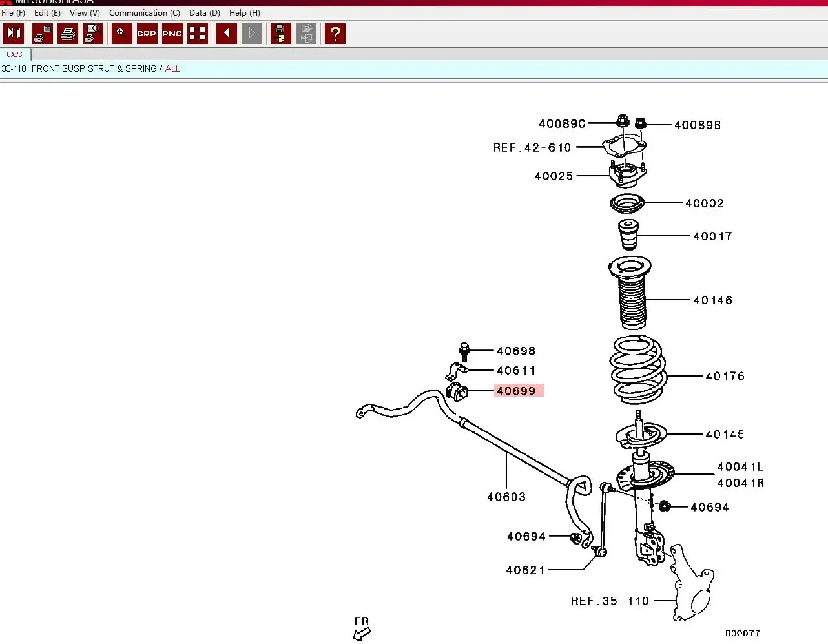Open the View (V) menu
Screen dimensions: 828x644
pos(85,13)
